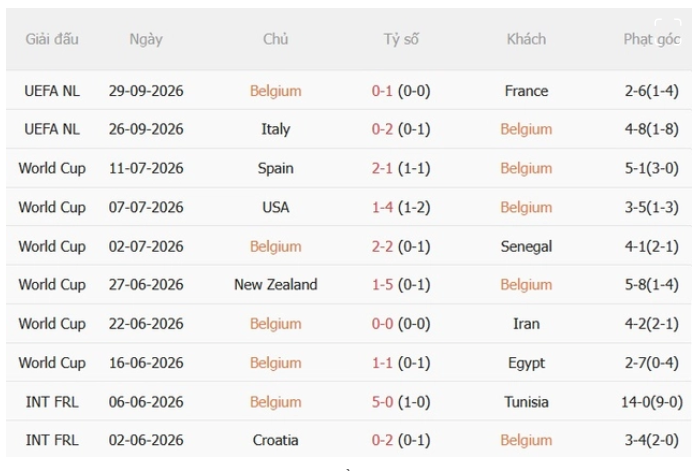This screenshot has width=700, height=471.
Task: Select the Ngày column header
Action: click(x=146, y=40)
